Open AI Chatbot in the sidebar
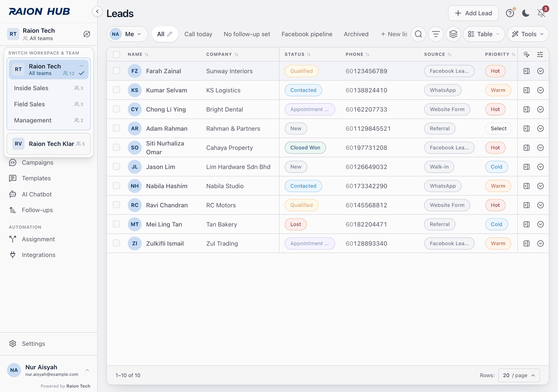 pos(48,194)
